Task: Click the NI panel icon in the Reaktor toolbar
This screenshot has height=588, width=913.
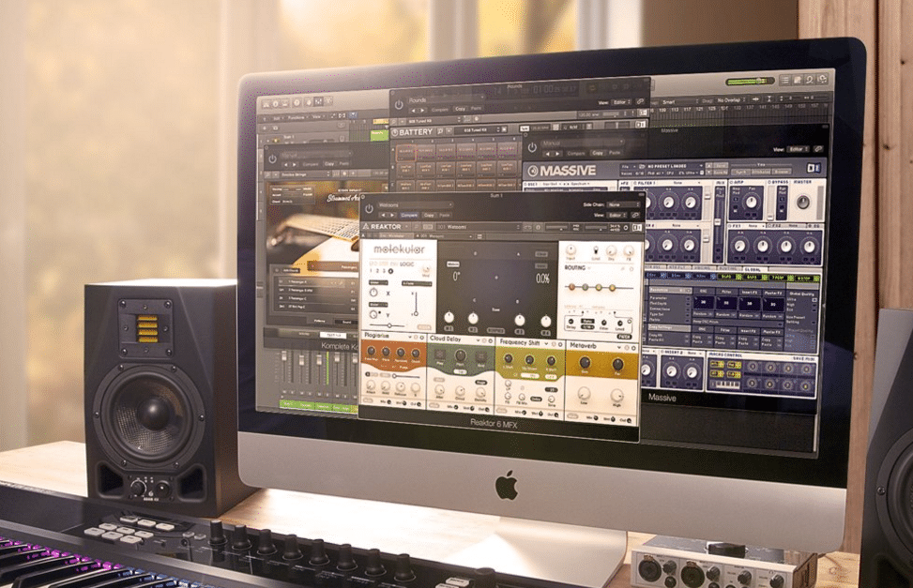Action: pyautogui.click(x=637, y=227)
